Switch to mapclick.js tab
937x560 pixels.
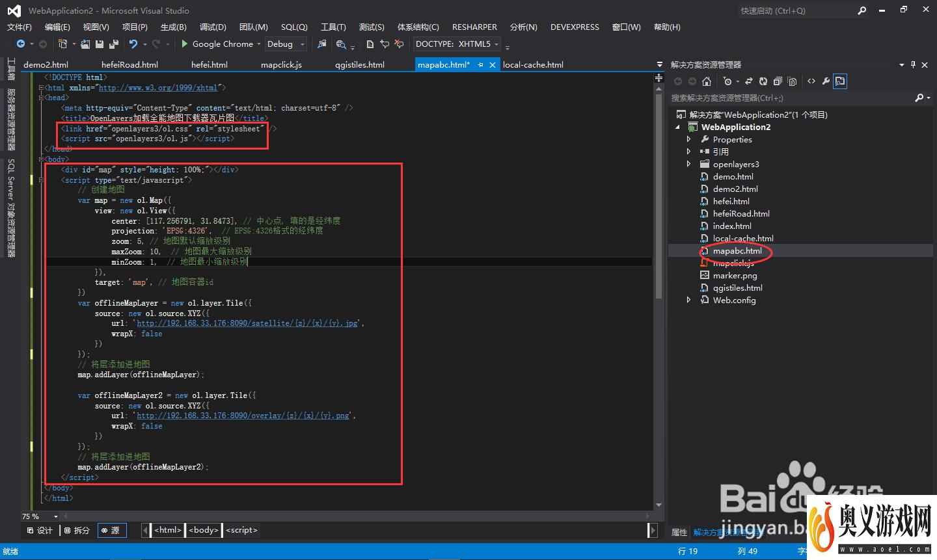click(x=281, y=64)
